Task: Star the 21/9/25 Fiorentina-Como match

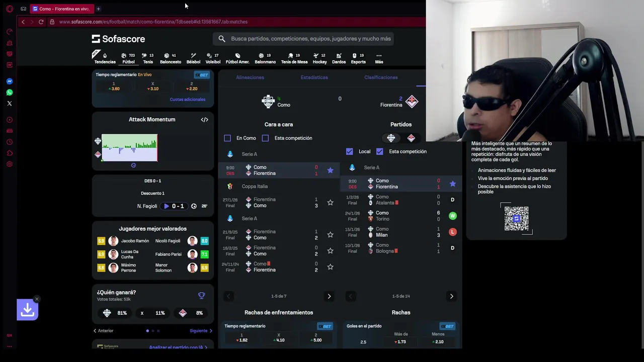Action: click(x=330, y=235)
